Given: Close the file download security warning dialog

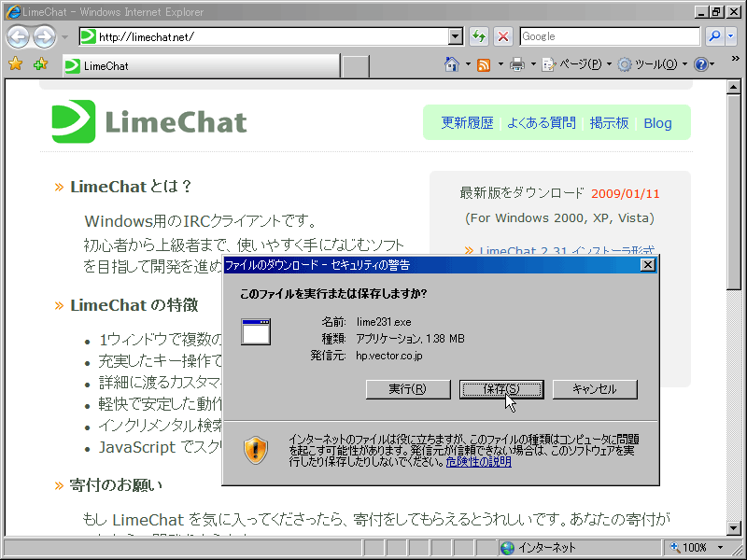Looking at the screenshot, I should pyautogui.click(x=647, y=265).
